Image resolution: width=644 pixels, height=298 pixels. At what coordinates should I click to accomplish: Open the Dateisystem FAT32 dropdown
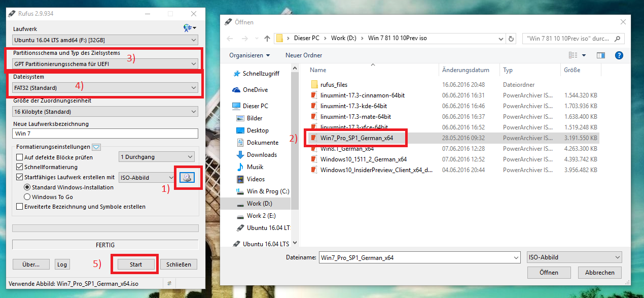105,88
